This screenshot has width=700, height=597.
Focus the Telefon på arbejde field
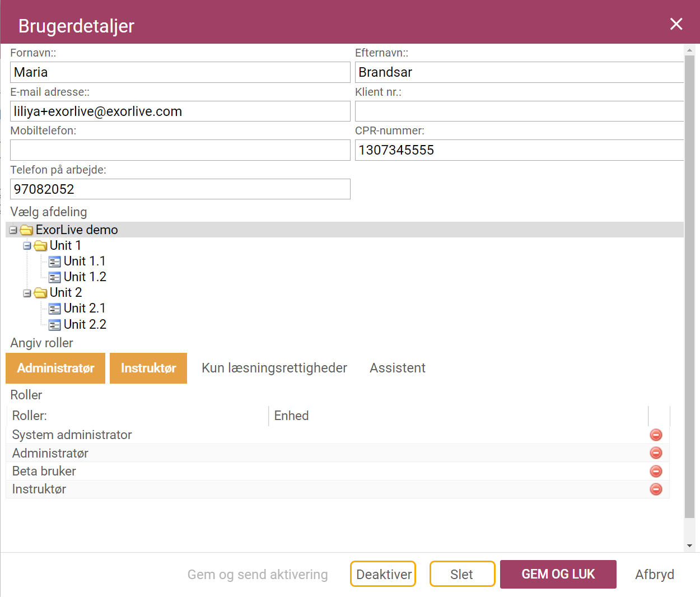pyautogui.click(x=180, y=189)
